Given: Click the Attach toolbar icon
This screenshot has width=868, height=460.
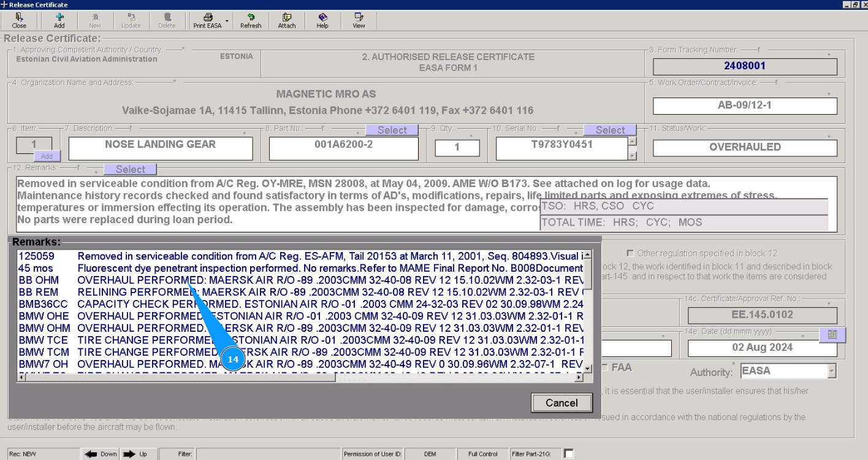Looking at the screenshot, I should [287, 21].
